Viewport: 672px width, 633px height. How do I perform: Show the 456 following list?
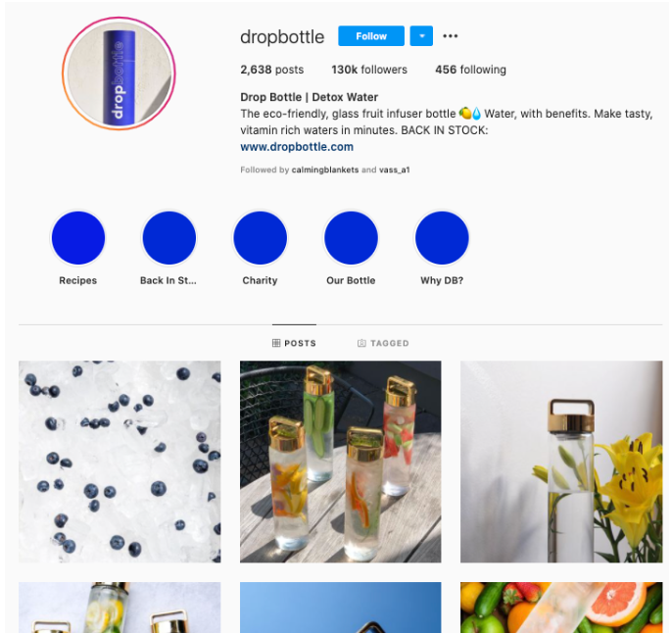(x=470, y=70)
